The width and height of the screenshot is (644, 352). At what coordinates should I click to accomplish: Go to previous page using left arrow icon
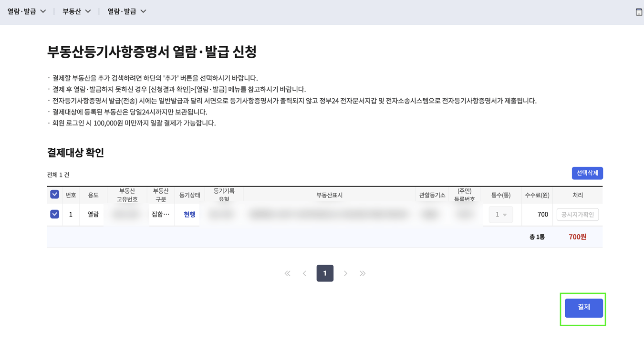click(305, 273)
